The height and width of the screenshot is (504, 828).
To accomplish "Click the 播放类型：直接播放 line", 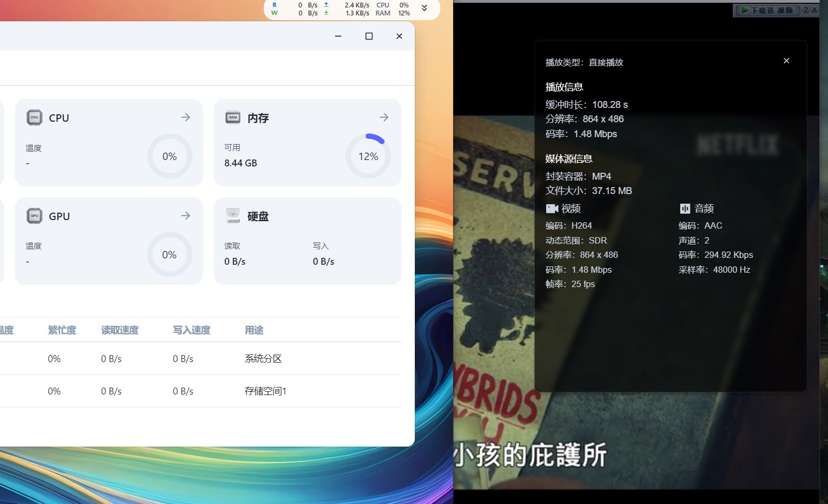I will tap(584, 62).
